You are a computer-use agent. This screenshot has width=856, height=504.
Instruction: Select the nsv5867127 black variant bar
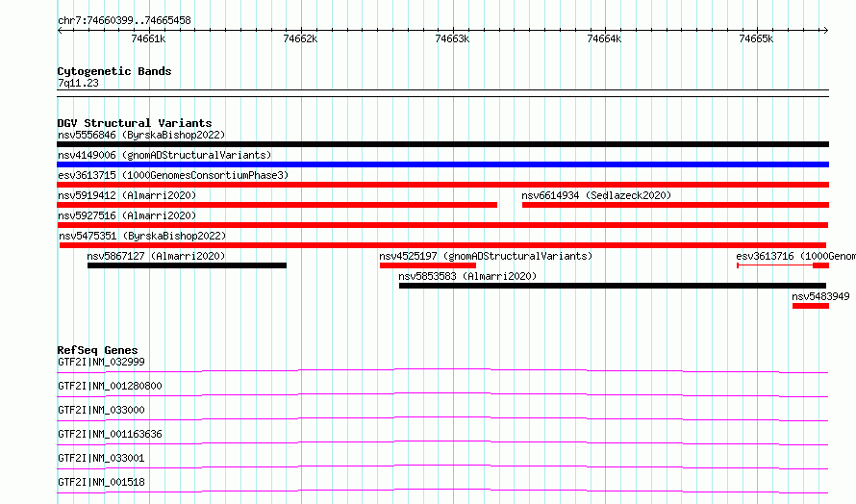[187, 265]
